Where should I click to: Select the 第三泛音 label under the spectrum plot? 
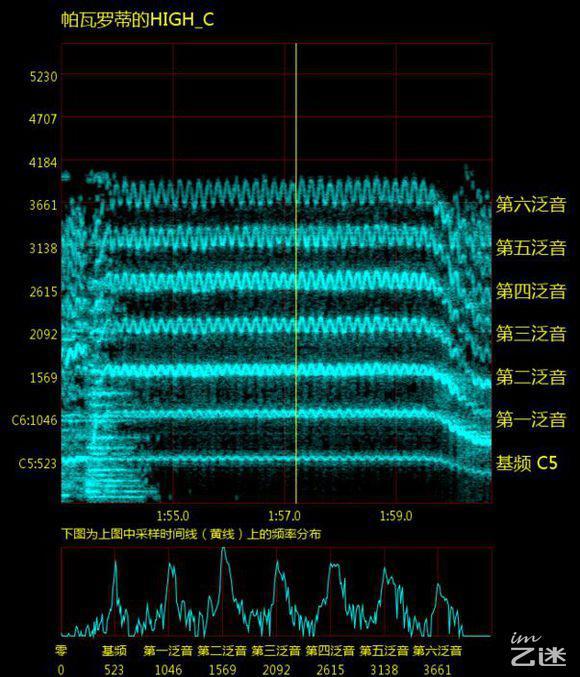tap(276, 651)
